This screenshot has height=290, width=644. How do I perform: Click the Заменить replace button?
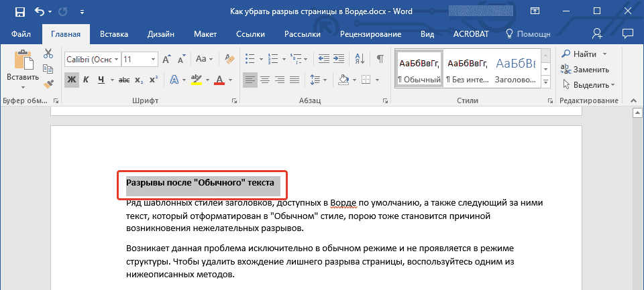click(x=585, y=70)
